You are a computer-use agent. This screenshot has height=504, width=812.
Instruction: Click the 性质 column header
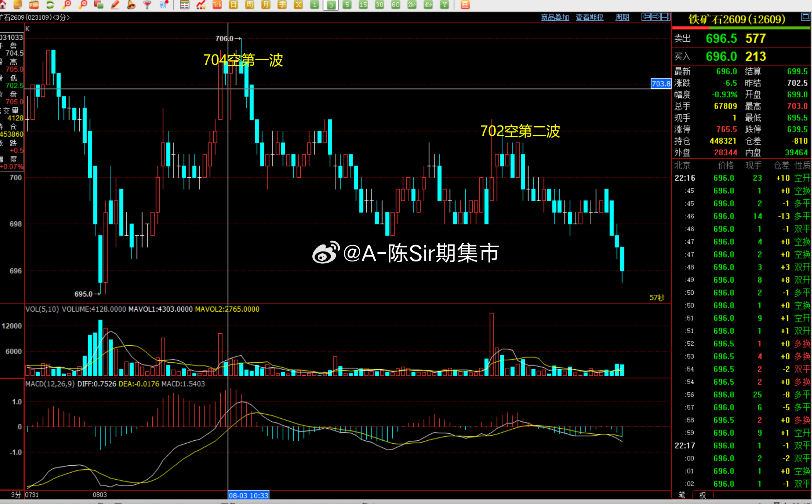tap(802, 165)
